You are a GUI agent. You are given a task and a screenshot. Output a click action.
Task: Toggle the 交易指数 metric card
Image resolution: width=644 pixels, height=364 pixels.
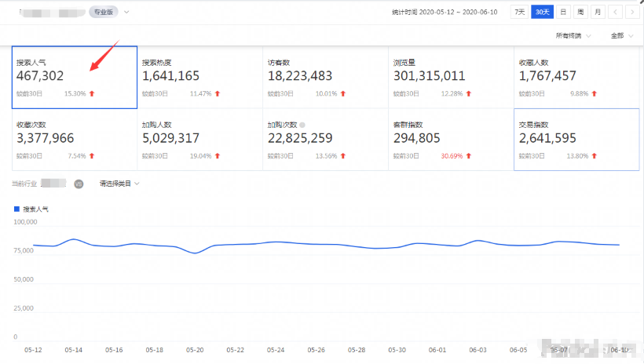point(576,140)
